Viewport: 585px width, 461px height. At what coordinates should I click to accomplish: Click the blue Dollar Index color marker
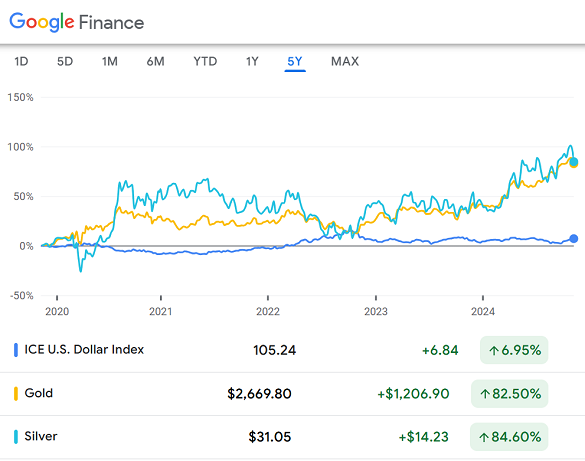pos(16,350)
